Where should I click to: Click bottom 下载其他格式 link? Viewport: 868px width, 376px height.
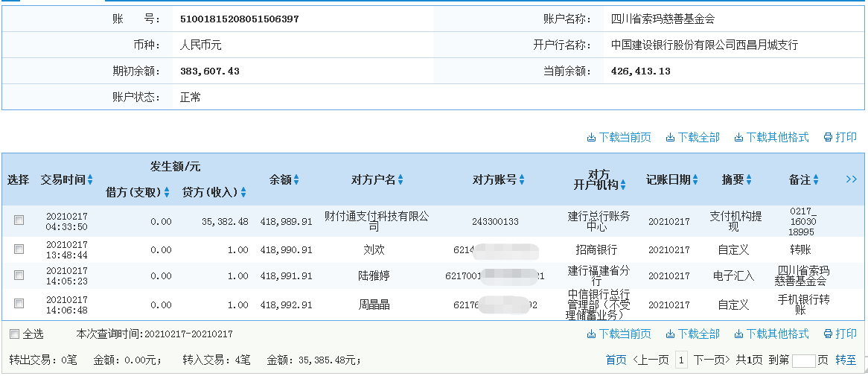point(772,334)
